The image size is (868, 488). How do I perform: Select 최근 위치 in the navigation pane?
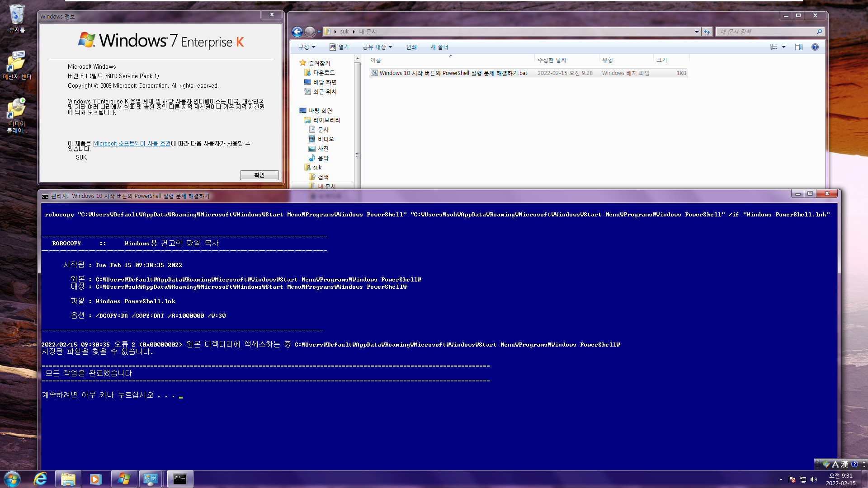[321, 92]
